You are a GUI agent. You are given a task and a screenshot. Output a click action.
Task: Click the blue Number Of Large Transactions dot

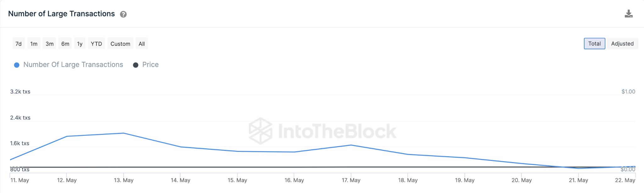17,65
